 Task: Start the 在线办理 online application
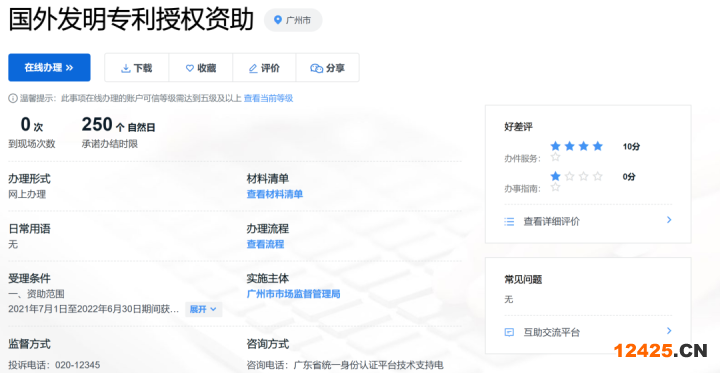(49, 68)
